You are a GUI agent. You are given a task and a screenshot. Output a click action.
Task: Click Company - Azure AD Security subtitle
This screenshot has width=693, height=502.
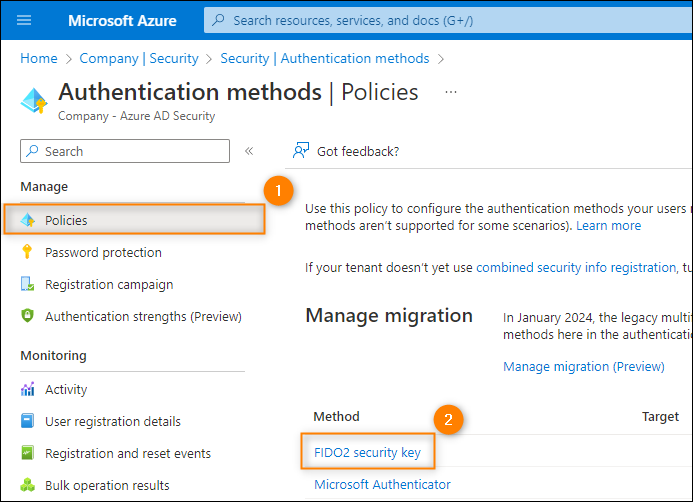point(137,116)
